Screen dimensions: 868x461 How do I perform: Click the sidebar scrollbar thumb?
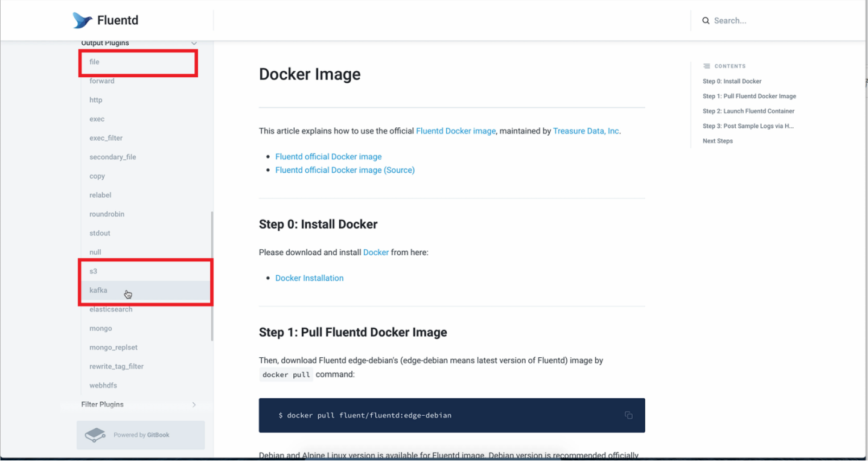click(x=212, y=276)
